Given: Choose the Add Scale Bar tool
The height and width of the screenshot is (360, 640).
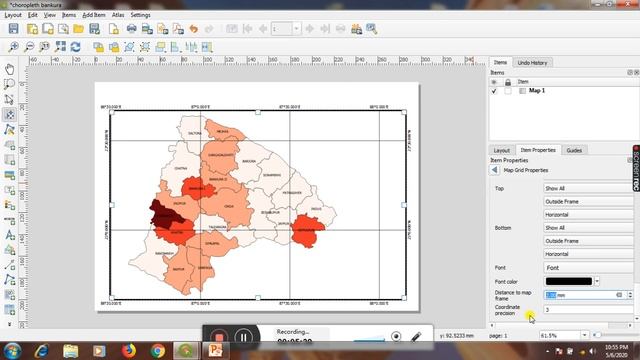Looking at the screenshot, I should pos(9,220).
